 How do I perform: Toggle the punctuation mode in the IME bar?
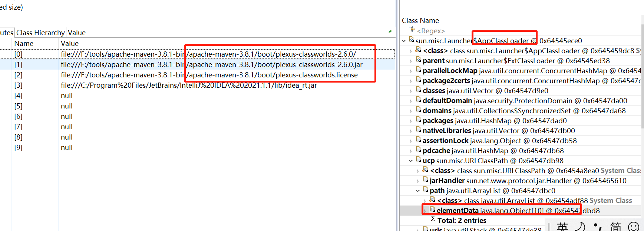[x=598, y=227]
